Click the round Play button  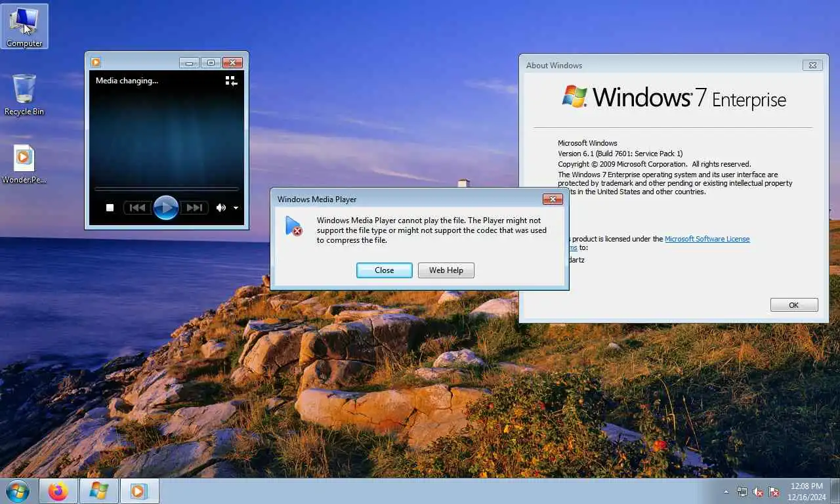[x=166, y=207]
